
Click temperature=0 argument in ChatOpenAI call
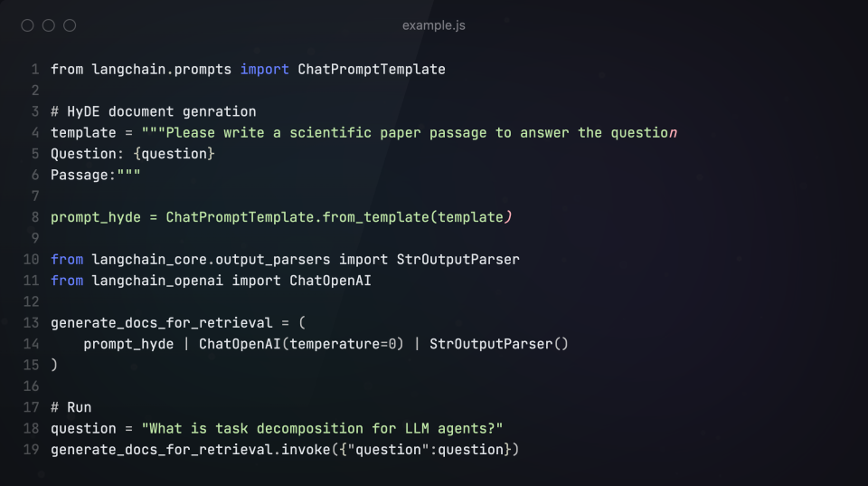[x=346, y=344]
